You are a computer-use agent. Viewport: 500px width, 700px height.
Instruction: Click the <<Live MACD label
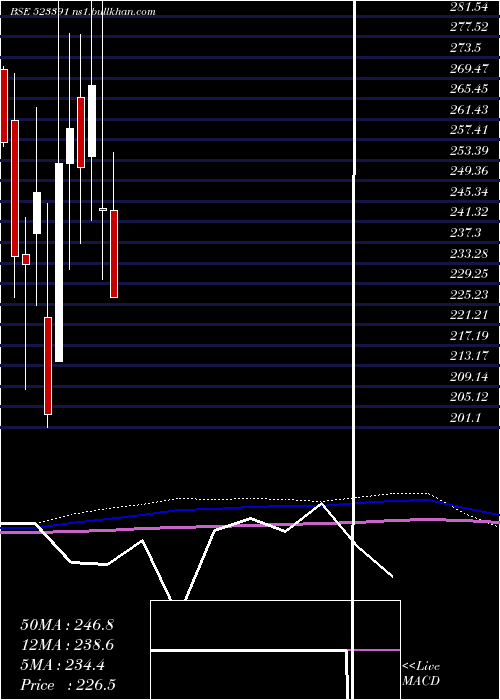421,674
